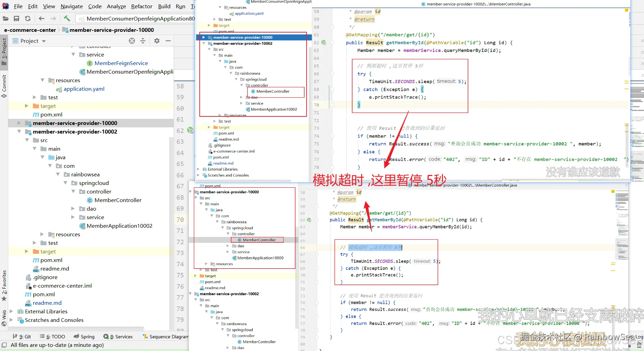The height and width of the screenshot is (351, 644).
Task: Select .gitignore file in Project panel
Action: click(x=46, y=277)
